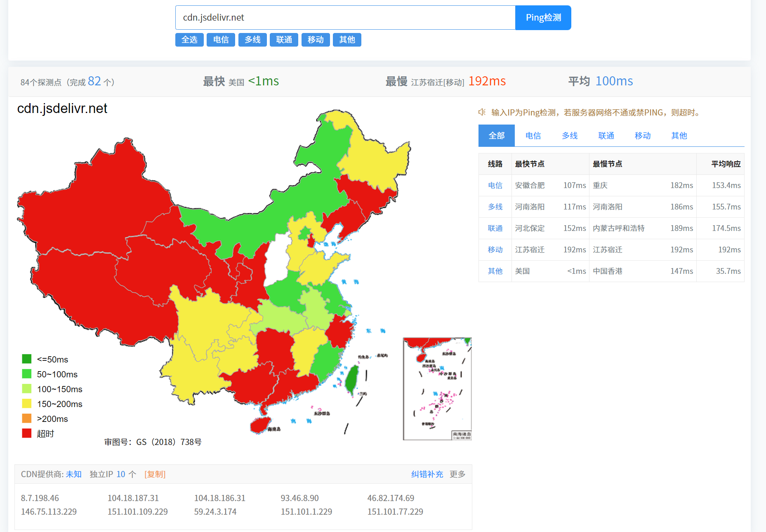Image resolution: width=766 pixels, height=532 pixels.
Task: Click IP address 151.101.77.229
Action: coord(396,512)
